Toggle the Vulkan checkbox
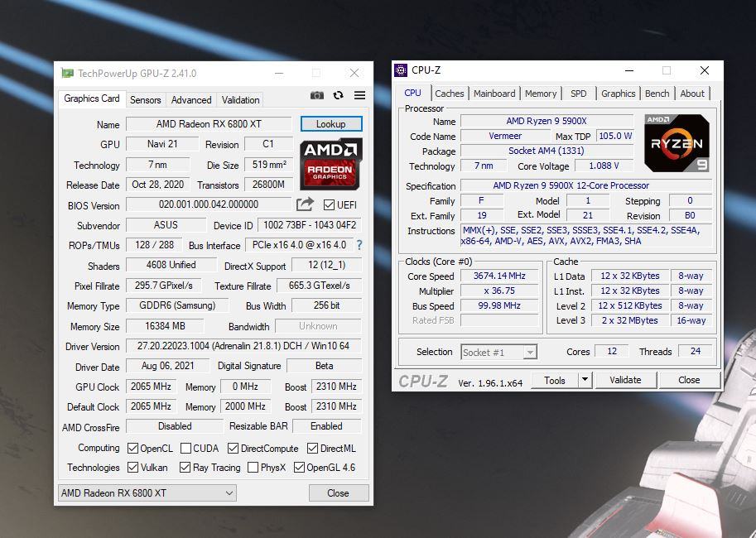The height and width of the screenshot is (538, 756). [132, 467]
